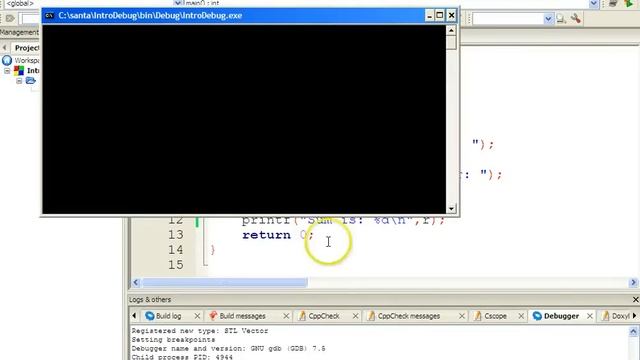Switch to the Build messages tab

242,316
